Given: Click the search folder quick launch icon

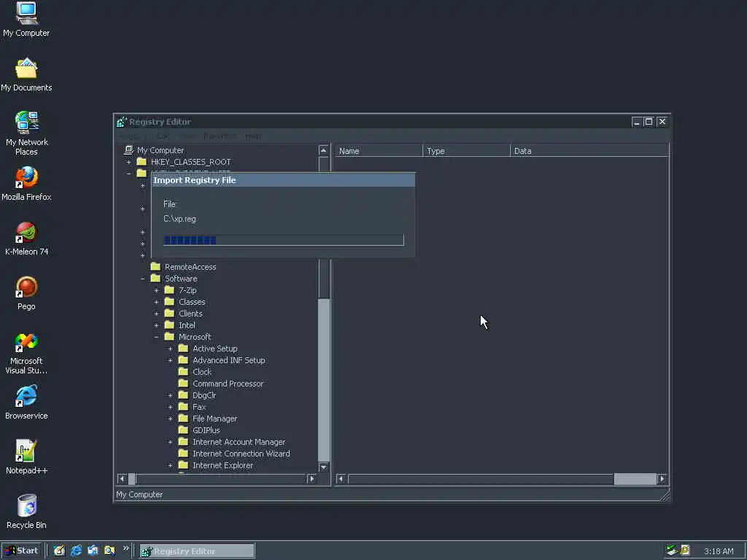Looking at the screenshot, I should click(x=109, y=551).
